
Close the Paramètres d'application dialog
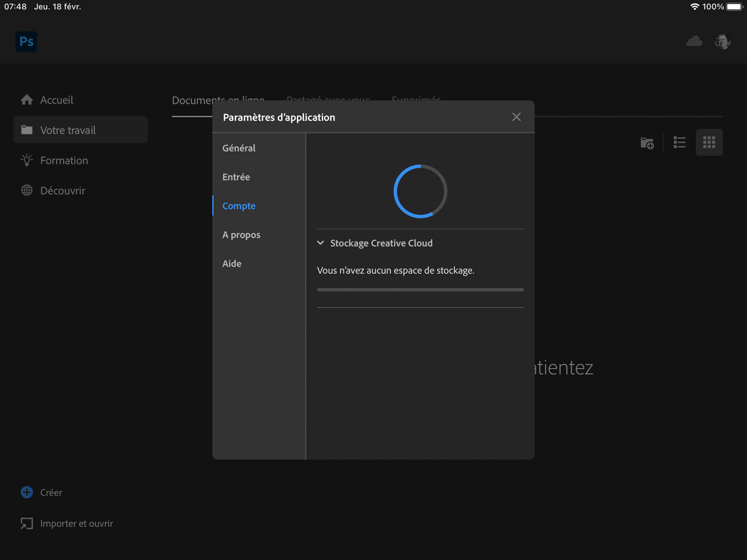(x=516, y=117)
